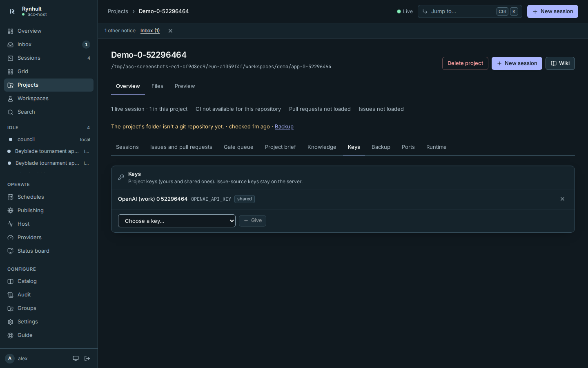Screen dimensions: 588x368
Task: Switch to the Preview tab
Action: tap(185, 86)
